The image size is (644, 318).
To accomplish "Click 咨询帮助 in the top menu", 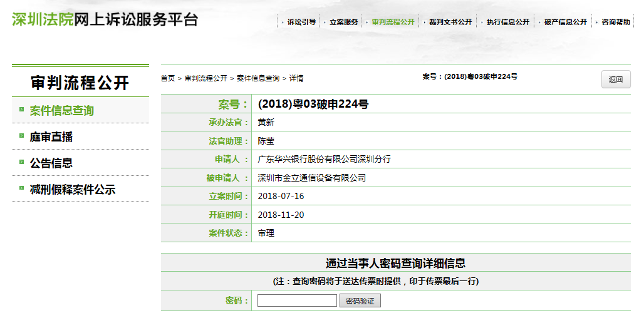I will point(615,22).
